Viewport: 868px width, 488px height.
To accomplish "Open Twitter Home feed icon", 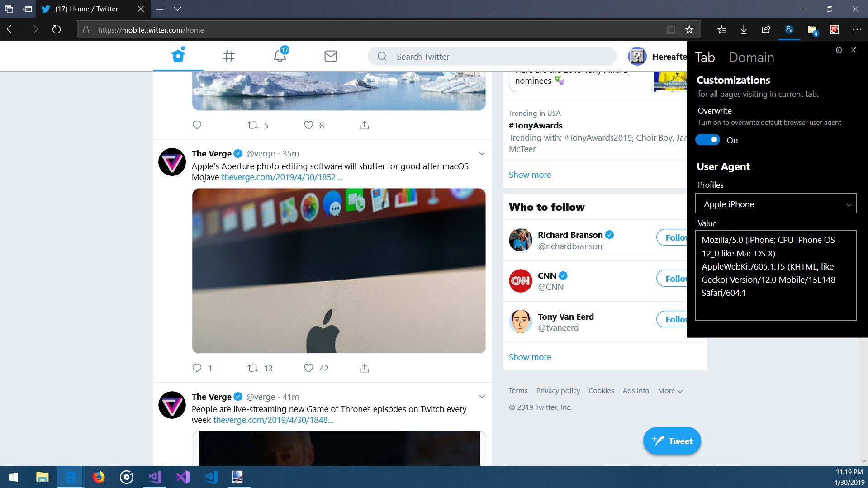I will (x=178, y=56).
